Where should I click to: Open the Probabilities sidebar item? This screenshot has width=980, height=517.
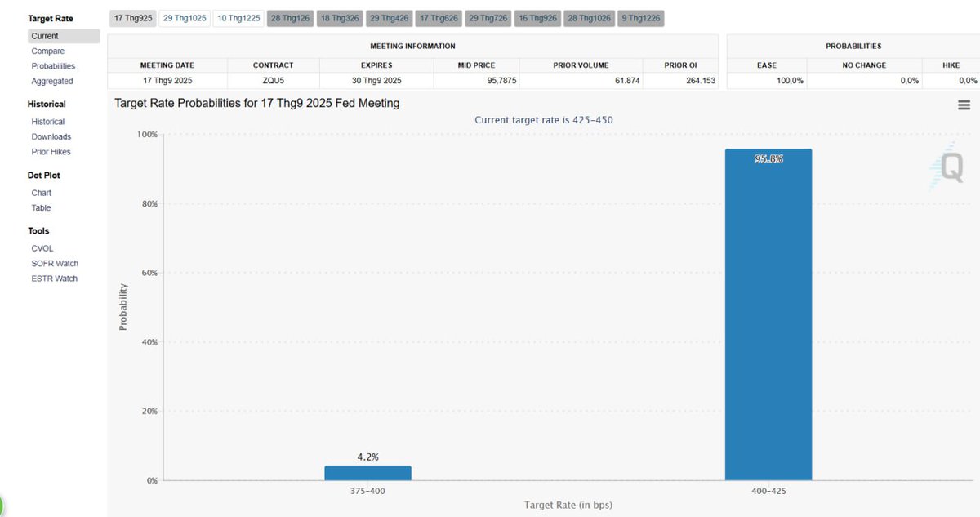(53, 66)
